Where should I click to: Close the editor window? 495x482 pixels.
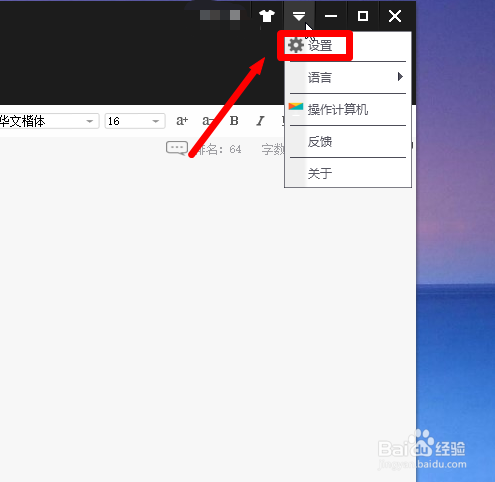[x=395, y=16]
